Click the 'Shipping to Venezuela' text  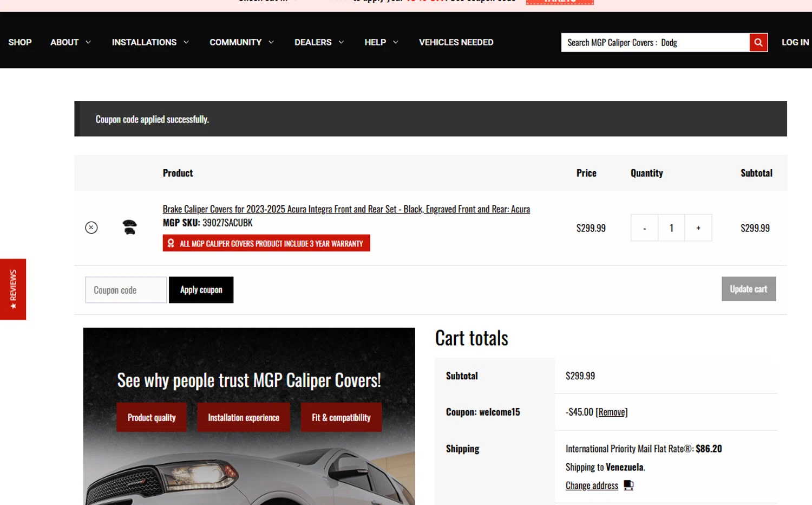tap(605, 467)
